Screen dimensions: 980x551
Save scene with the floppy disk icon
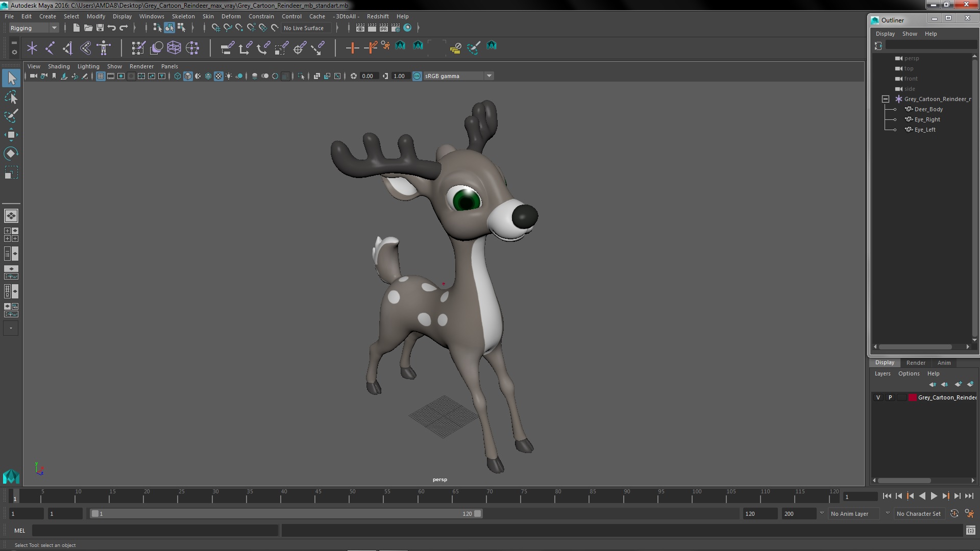(x=100, y=28)
